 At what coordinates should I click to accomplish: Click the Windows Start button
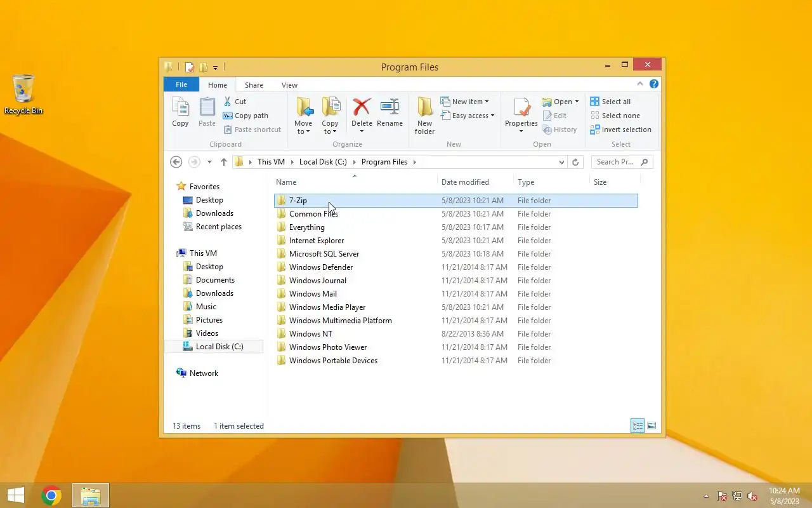coord(15,495)
